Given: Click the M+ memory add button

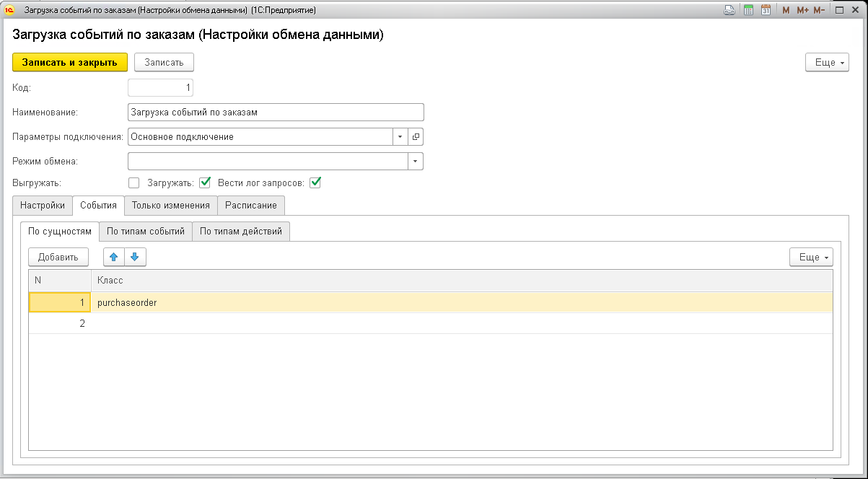Looking at the screenshot, I should [802, 10].
